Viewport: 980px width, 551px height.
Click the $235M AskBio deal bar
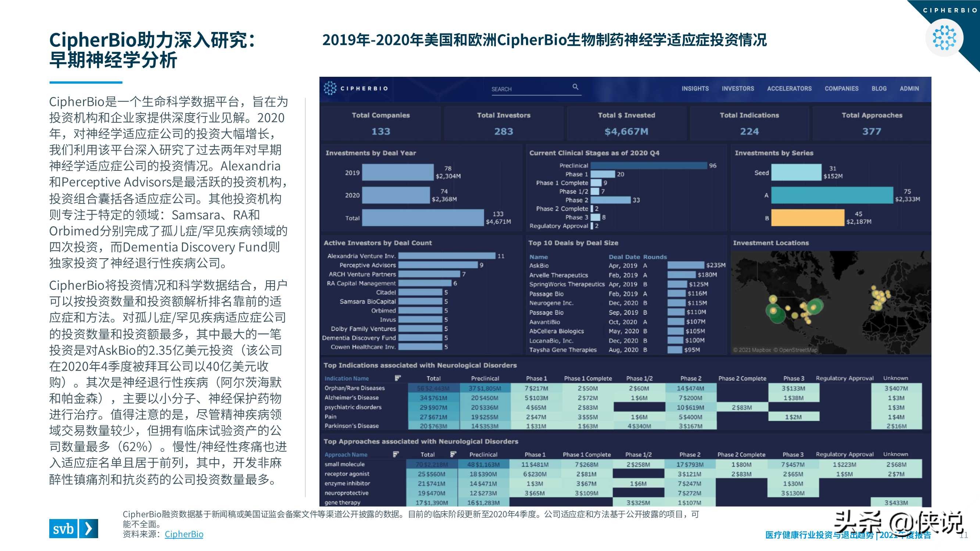[x=686, y=265]
